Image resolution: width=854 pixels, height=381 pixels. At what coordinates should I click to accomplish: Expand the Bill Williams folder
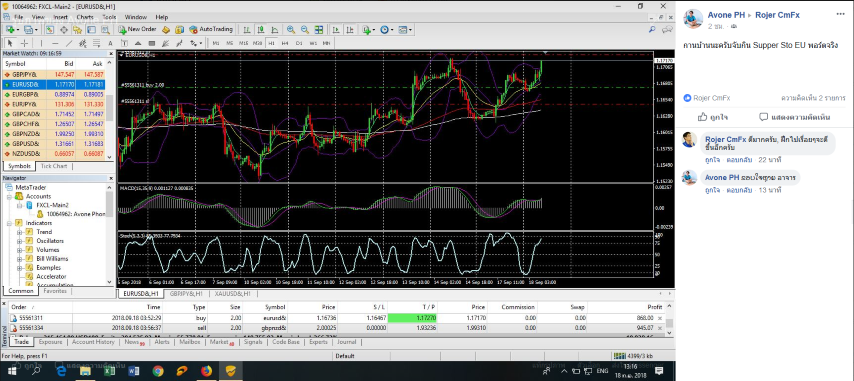point(20,259)
